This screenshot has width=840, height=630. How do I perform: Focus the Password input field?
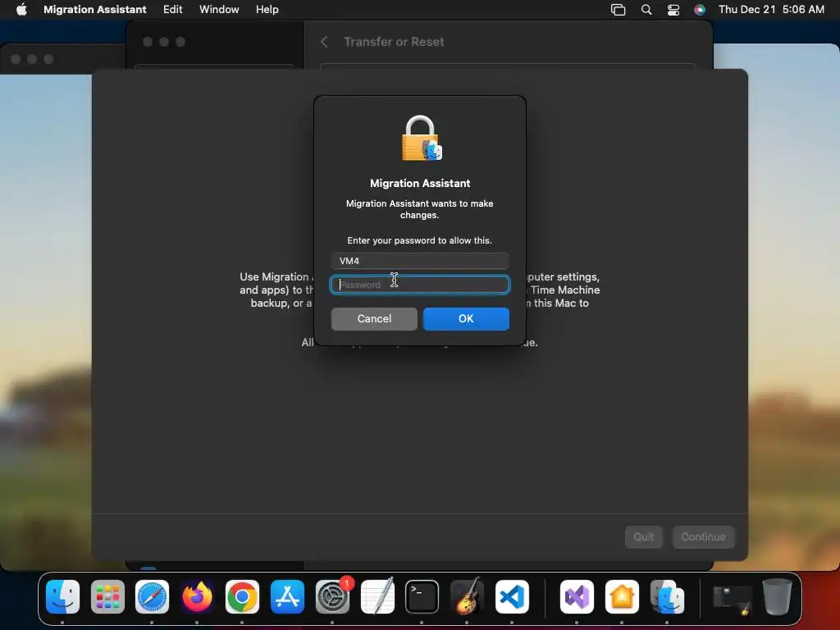[419, 285]
